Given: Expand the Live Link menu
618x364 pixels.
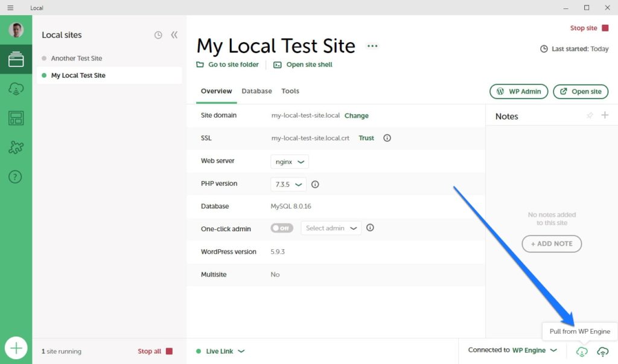Looking at the screenshot, I should click(x=225, y=351).
